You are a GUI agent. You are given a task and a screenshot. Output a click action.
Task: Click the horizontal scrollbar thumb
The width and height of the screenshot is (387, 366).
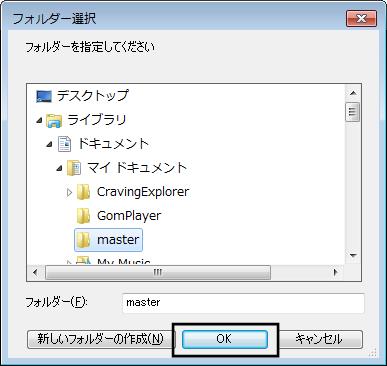click(x=158, y=273)
